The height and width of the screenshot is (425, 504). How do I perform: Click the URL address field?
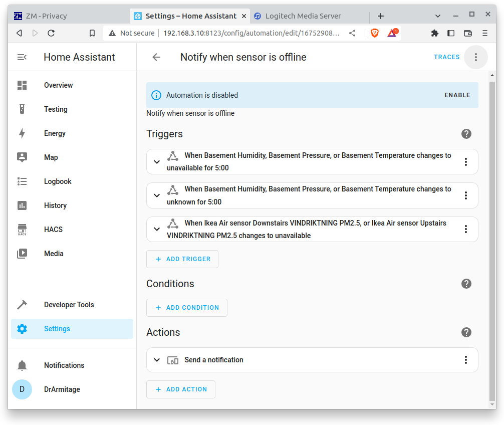251,33
